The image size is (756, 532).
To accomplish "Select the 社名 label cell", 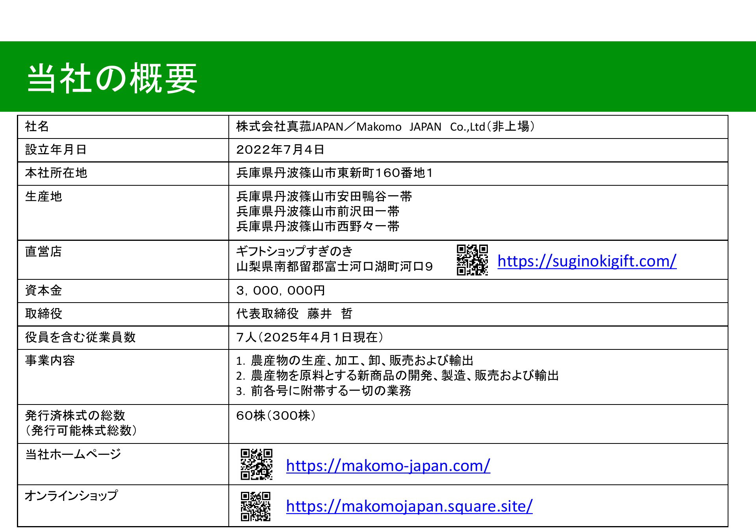I will (123, 127).
